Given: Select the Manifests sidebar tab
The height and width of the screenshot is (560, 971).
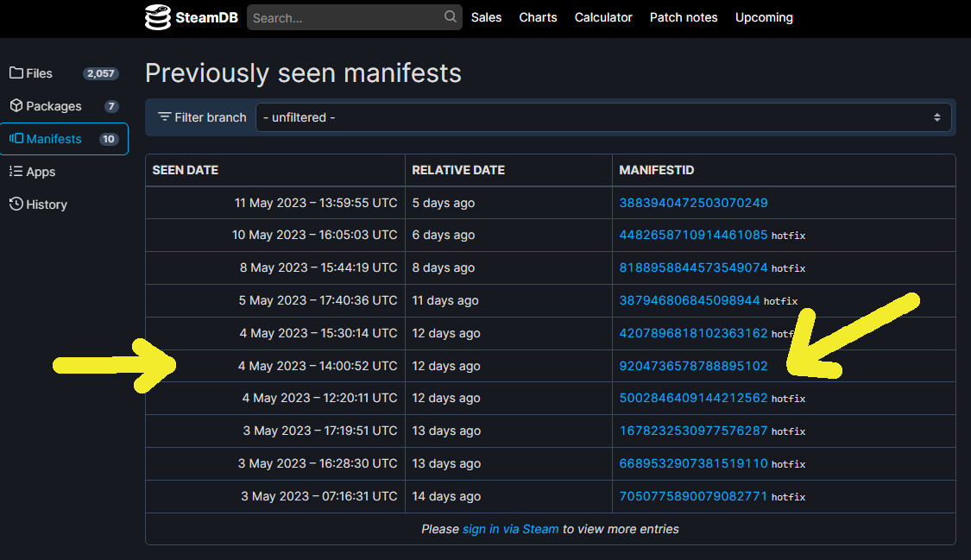Looking at the screenshot, I should pos(64,139).
